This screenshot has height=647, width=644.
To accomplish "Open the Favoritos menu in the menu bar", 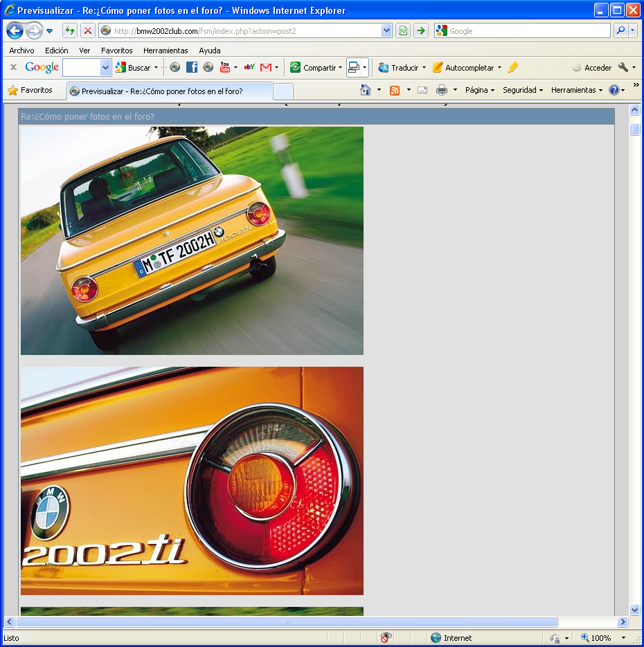I will click(117, 51).
